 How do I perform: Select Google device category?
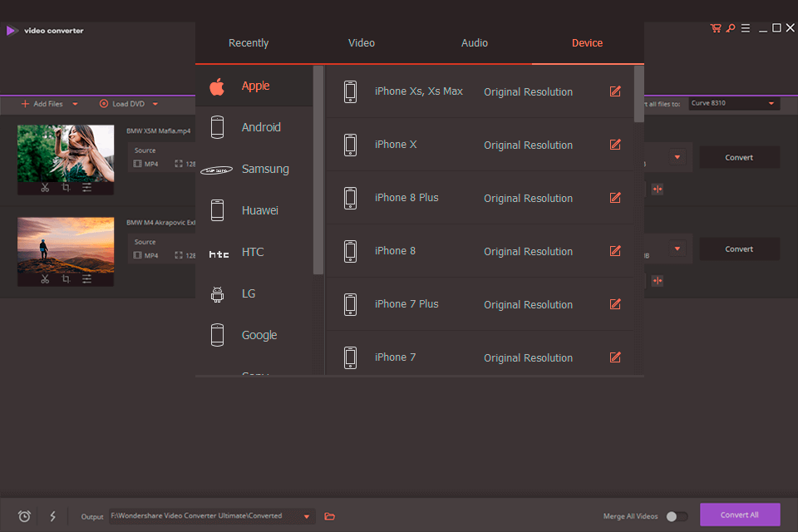(254, 335)
